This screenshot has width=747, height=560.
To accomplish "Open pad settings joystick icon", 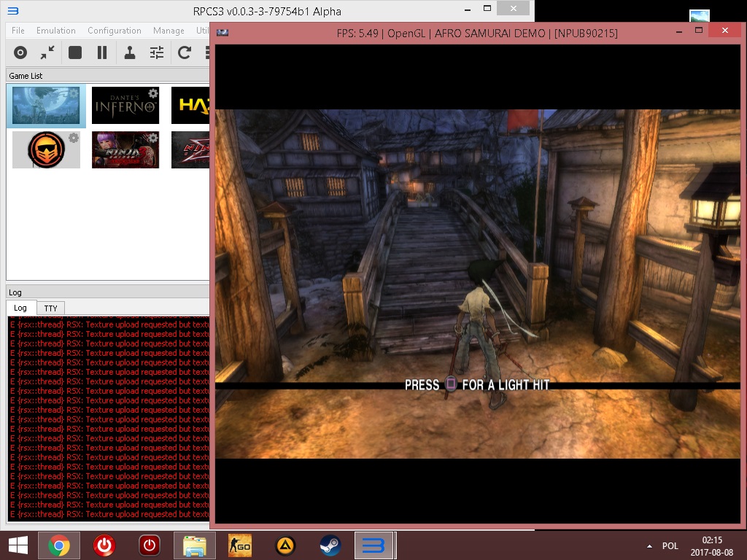I will click(130, 52).
